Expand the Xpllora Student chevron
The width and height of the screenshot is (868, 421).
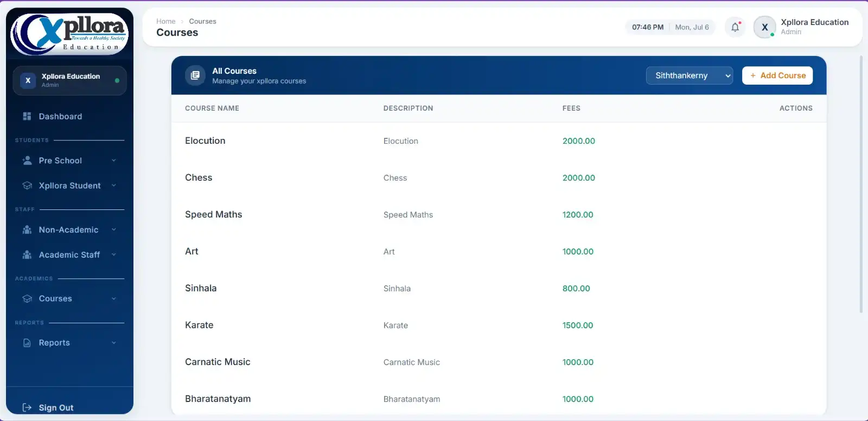(x=114, y=186)
